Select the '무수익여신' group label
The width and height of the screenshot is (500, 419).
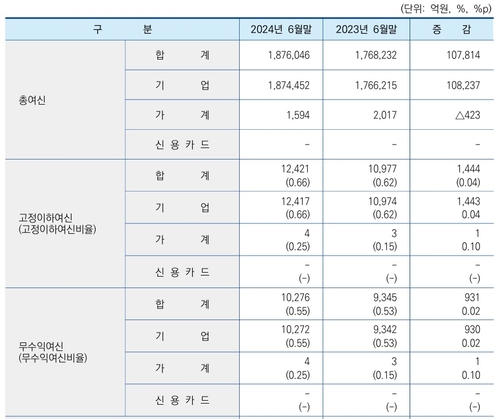(x=41, y=346)
